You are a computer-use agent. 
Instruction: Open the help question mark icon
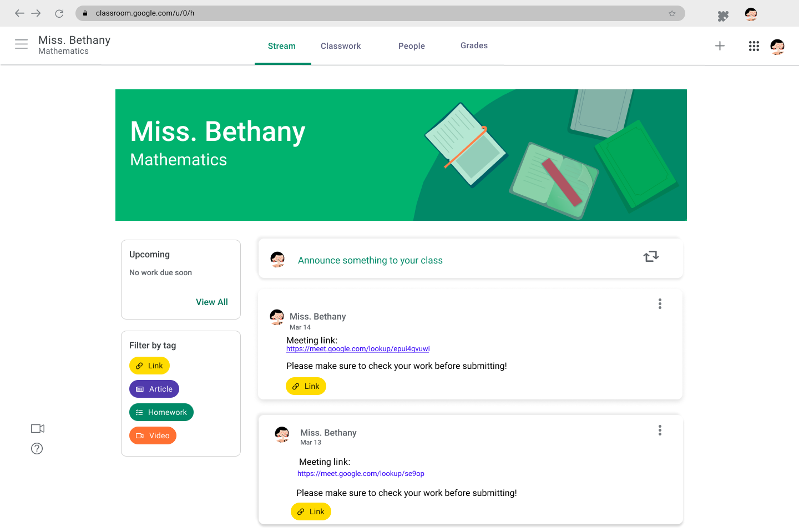37,449
